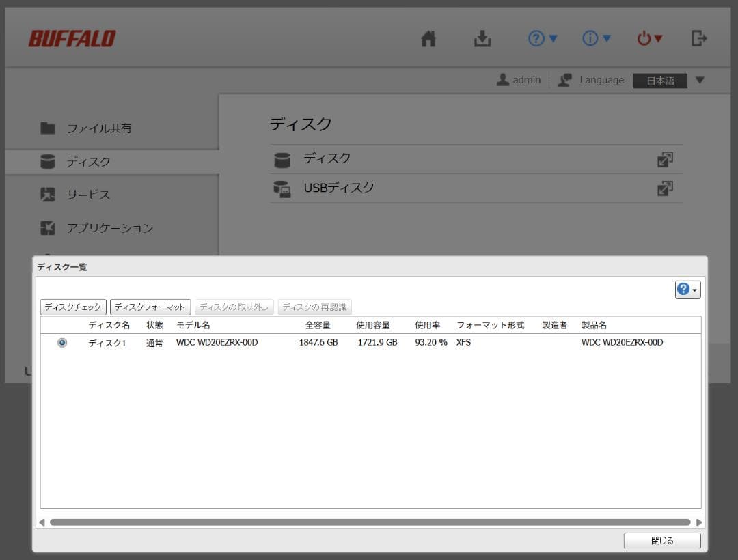Click the admin user icon

[501, 80]
